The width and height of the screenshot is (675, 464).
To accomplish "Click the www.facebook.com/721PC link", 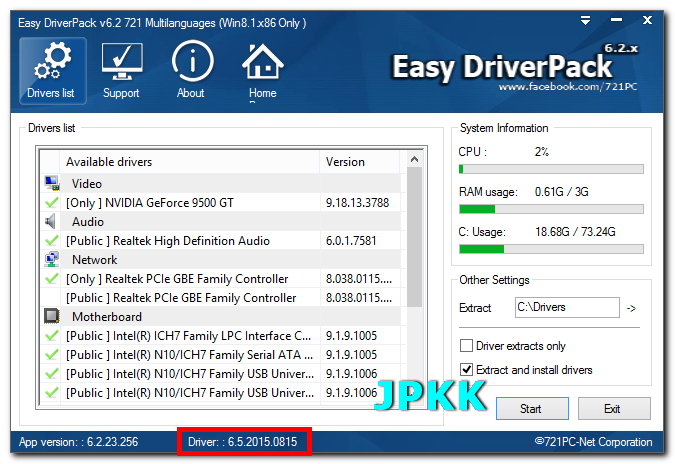I will pyautogui.click(x=568, y=87).
